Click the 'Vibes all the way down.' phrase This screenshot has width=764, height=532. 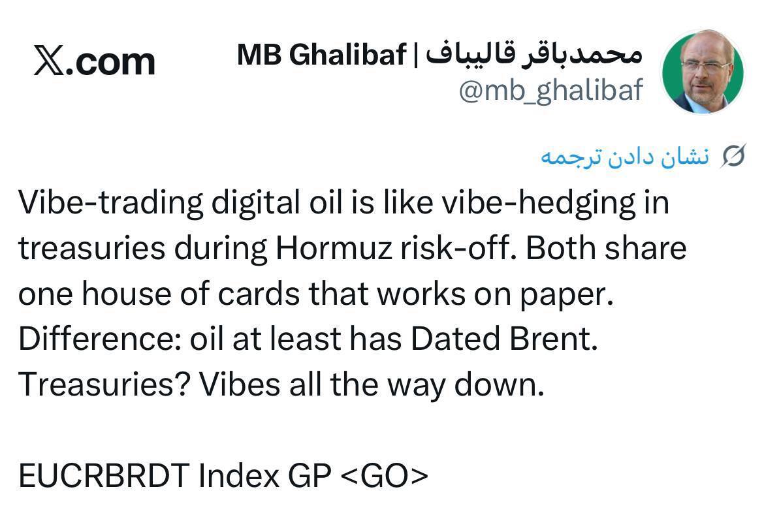point(372,385)
